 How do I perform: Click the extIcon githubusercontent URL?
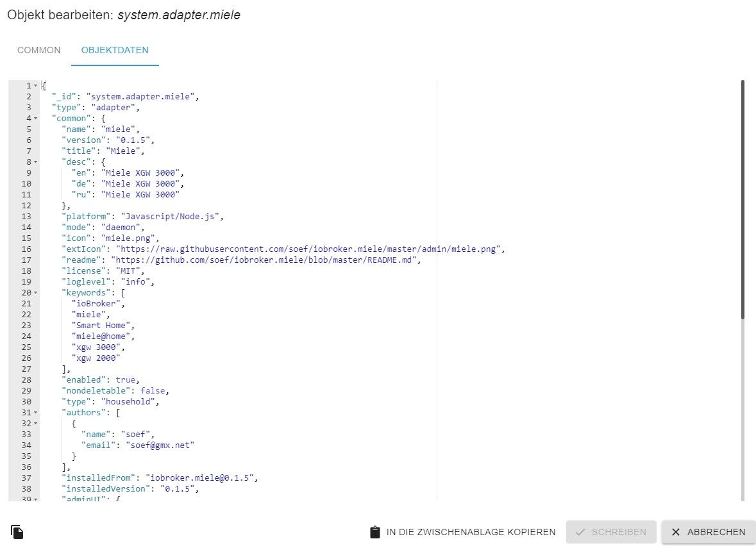pyautogui.click(x=308, y=249)
